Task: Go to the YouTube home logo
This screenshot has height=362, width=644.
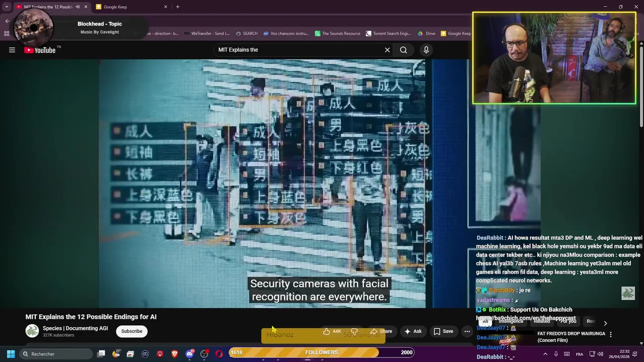Action: point(40,50)
